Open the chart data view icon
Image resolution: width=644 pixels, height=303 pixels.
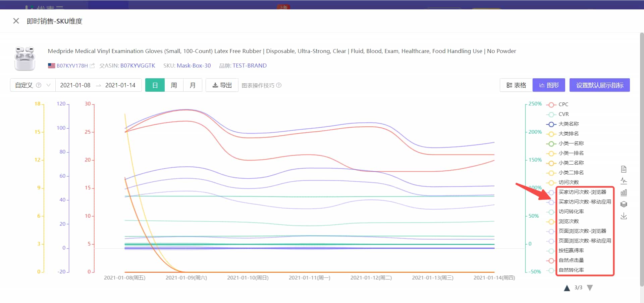pyautogui.click(x=624, y=169)
